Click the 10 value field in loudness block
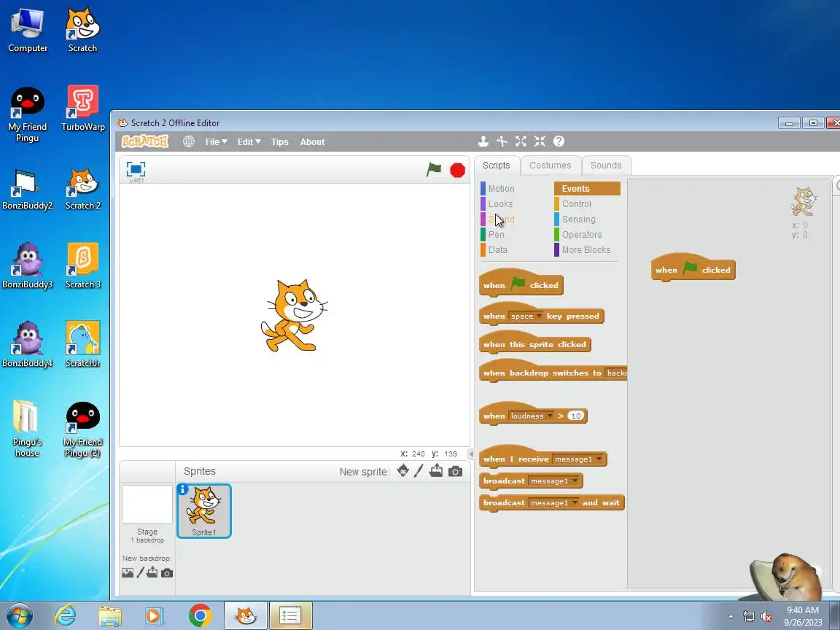Screen dimensions: 840x630 coord(576,416)
